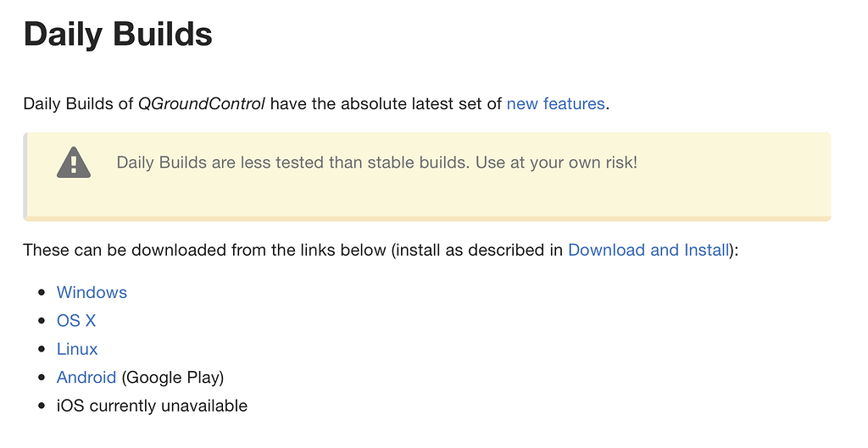Download the Windows daily build
This screenshot has width=868, height=448.
pos(92,292)
